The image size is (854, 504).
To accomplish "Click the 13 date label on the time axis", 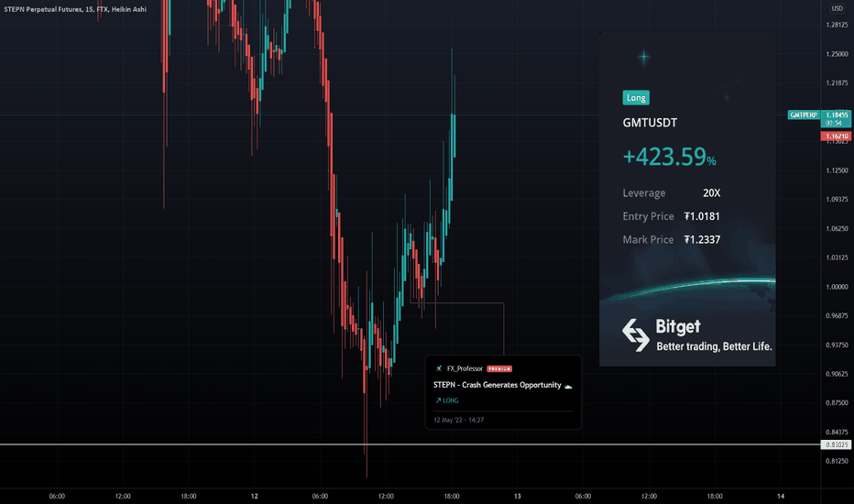I will (518, 496).
